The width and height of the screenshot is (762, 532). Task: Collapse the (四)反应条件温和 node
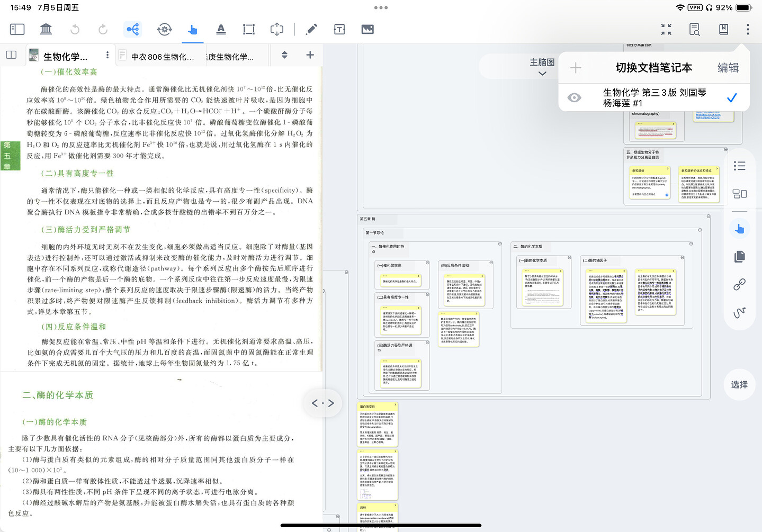[491, 262]
